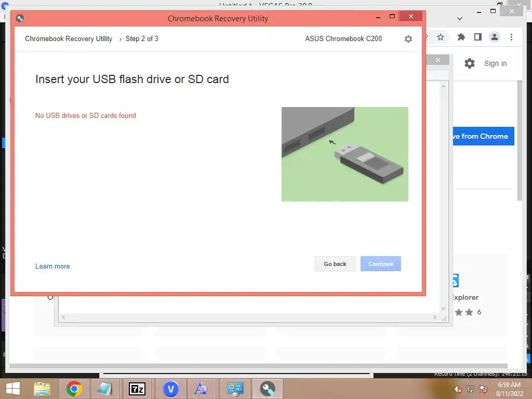
Task: Click the Chromebook Recovery Utility breadcrumb
Action: click(69, 38)
